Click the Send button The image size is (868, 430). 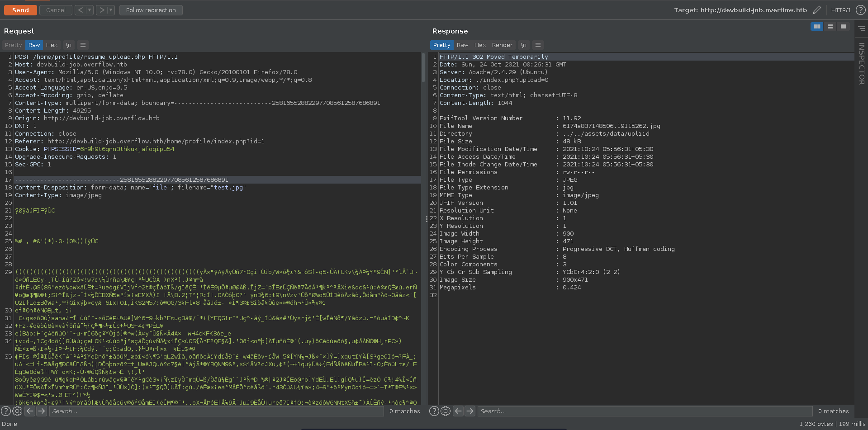[x=20, y=10]
